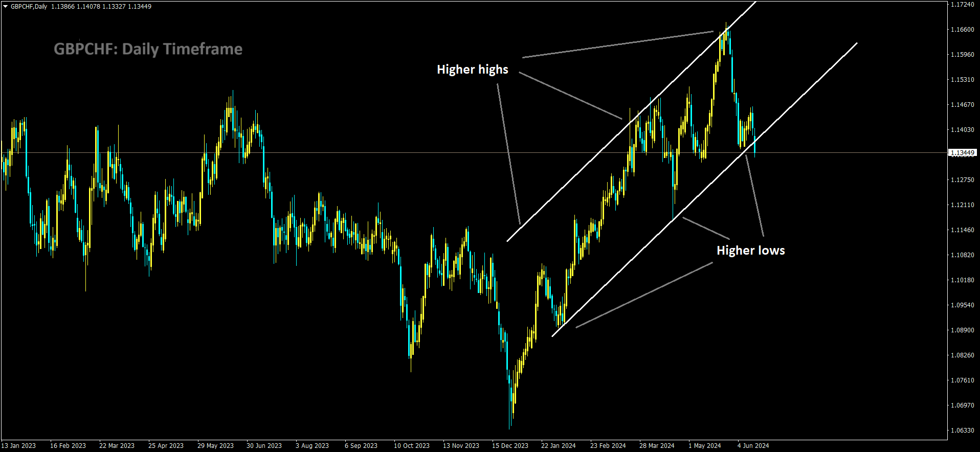
Task: Click the 22 Mar 2023 date label
Action: [x=117, y=446]
